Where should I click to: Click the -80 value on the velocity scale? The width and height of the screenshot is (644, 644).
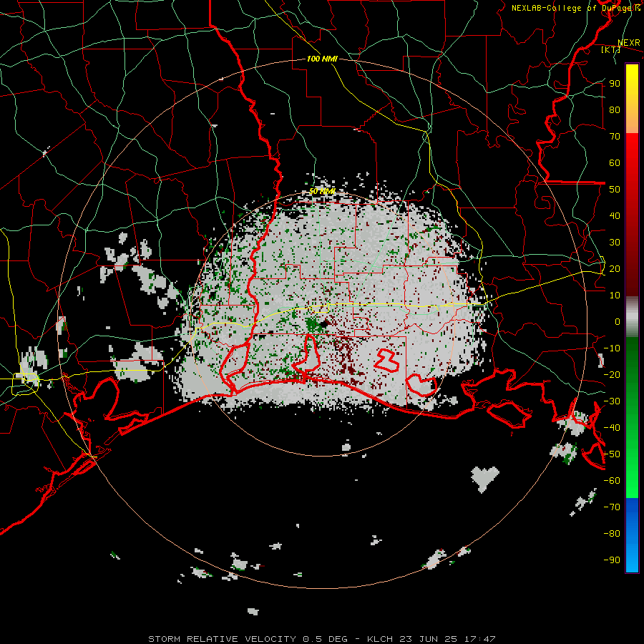(612, 534)
